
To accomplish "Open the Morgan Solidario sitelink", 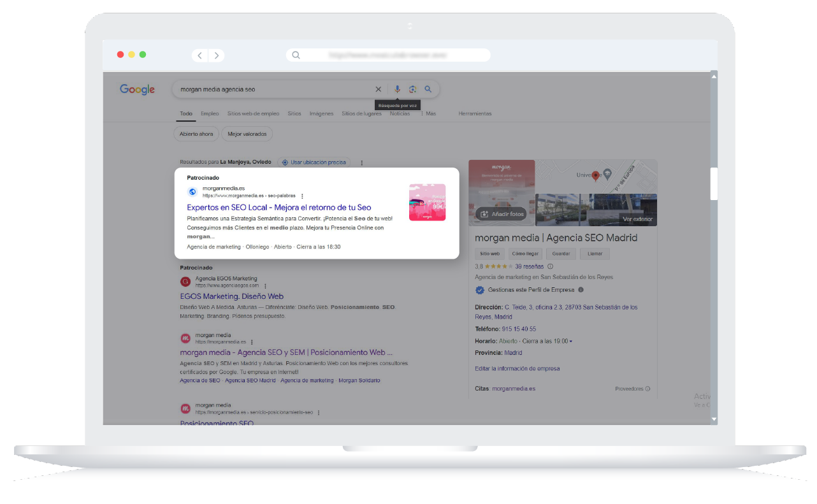I will click(x=359, y=380).
